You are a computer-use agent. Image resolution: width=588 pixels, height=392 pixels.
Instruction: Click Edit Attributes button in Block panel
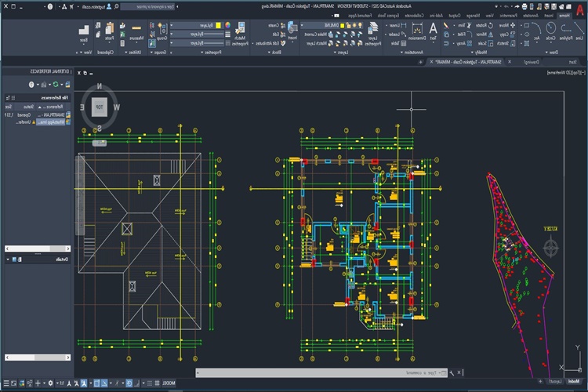coord(270,43)
